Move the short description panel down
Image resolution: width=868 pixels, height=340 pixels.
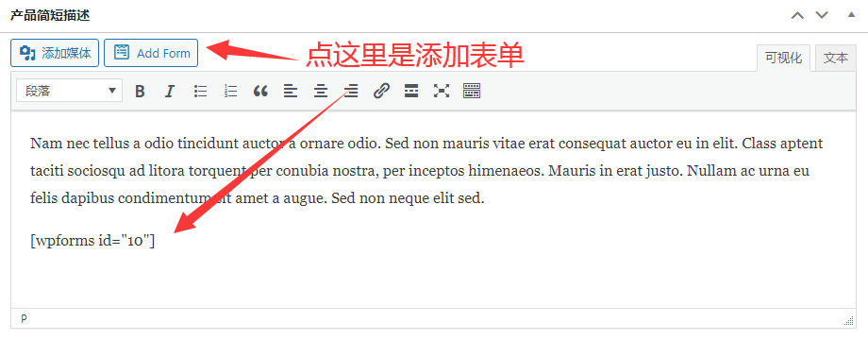822,15
